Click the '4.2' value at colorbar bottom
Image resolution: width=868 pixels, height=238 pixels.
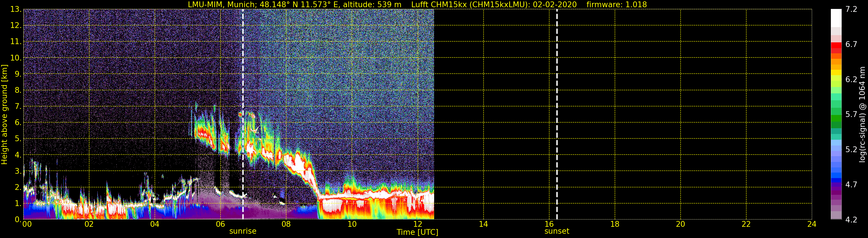tap(851, 220)
